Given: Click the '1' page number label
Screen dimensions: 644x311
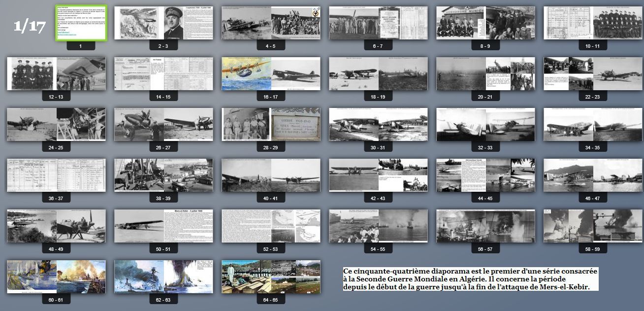Looking at the screenshot, I should click(80, 46).
